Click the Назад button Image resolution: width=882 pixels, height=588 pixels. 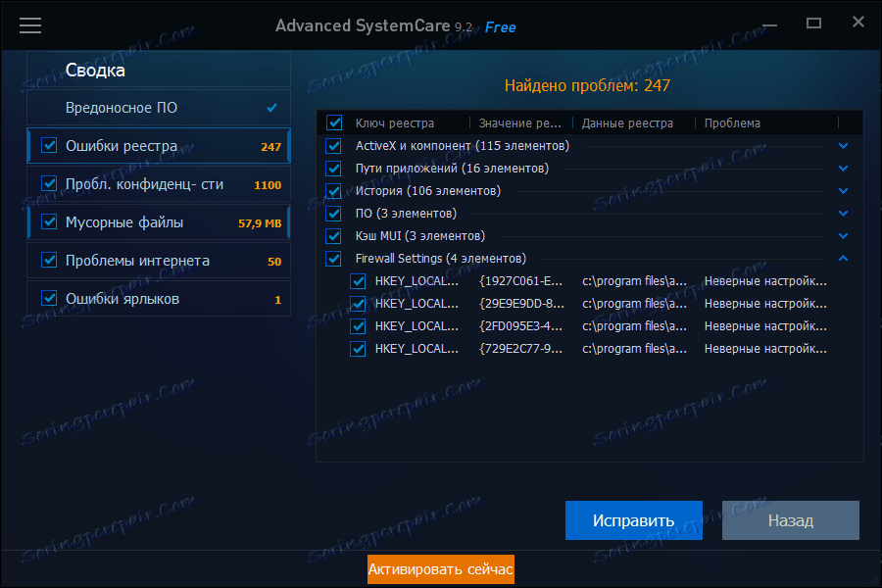[x=791, y=520]
